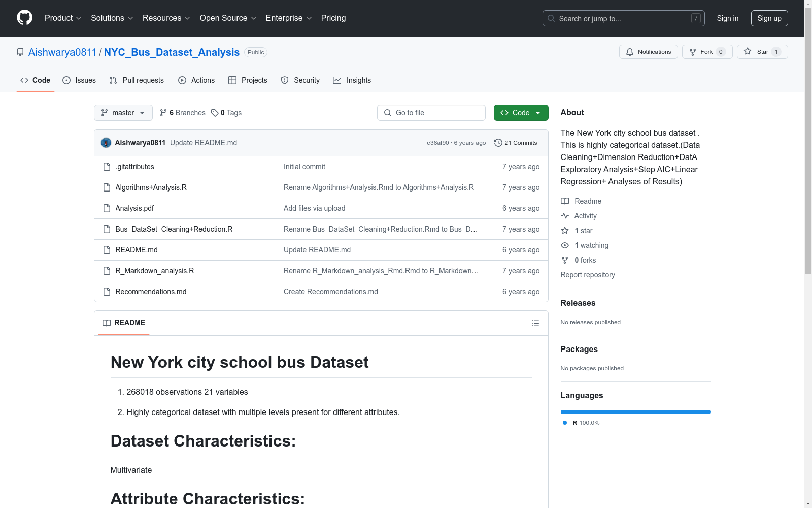
Task: Click the Pricing link
Action: tap(333, 18)
